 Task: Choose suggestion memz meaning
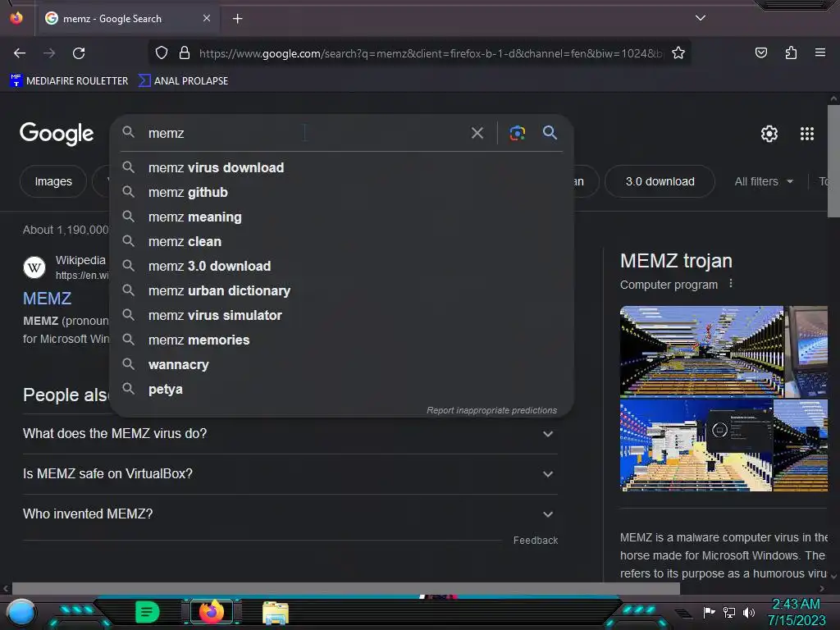342,217
